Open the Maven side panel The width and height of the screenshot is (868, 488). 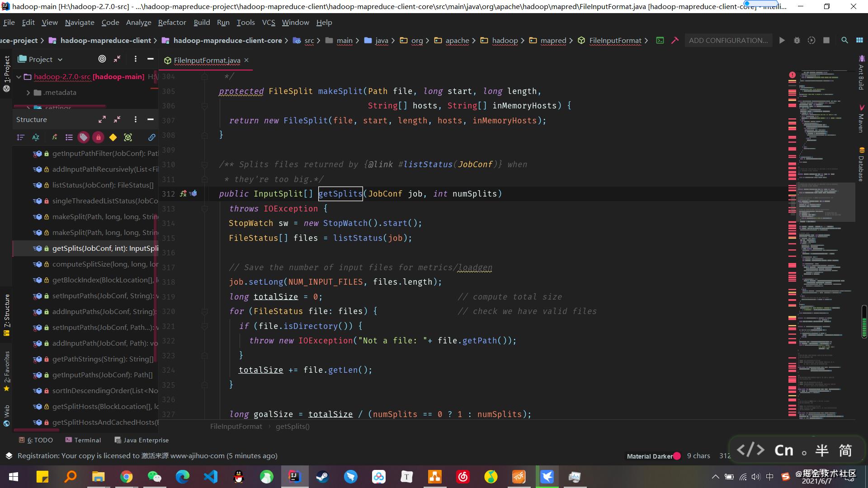tap(861, 118)
